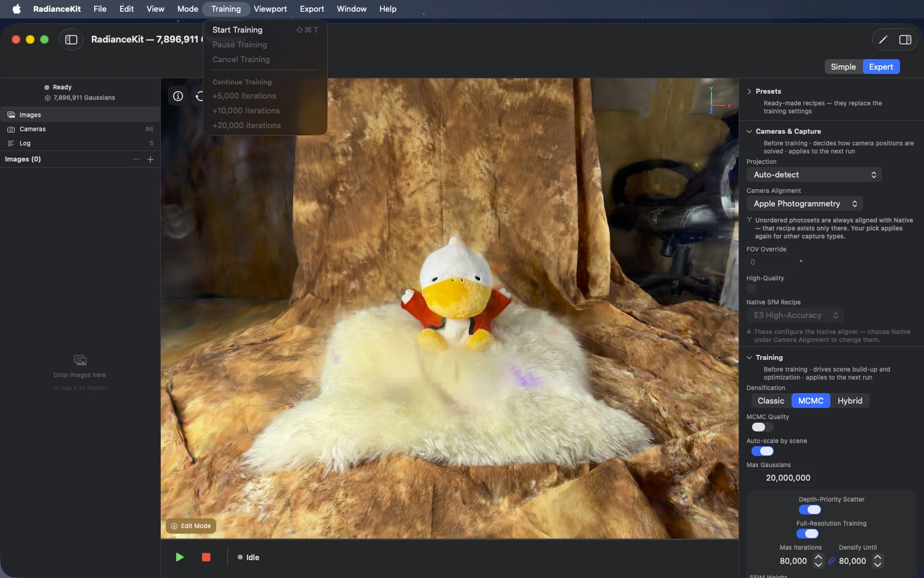Open the info button in the viewport
Image resolution: width=924 pixels, height=578 pixels.
[178, 96]
